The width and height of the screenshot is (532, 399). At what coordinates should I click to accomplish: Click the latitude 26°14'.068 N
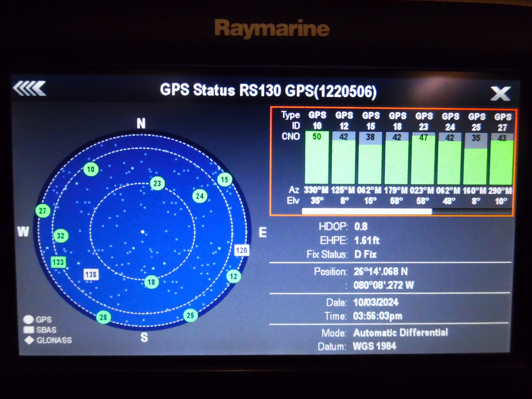click(380, 271)
